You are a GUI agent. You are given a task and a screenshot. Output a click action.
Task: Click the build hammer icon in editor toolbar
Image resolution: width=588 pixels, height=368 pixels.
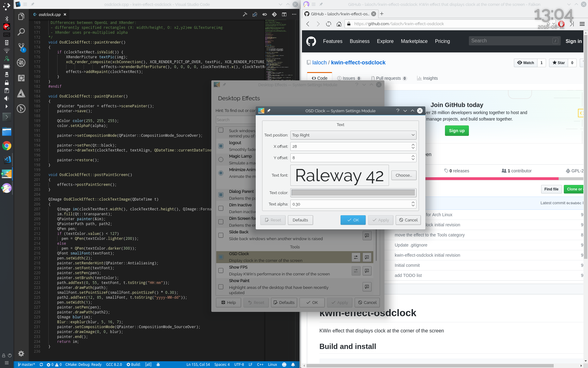pos(245,14)
